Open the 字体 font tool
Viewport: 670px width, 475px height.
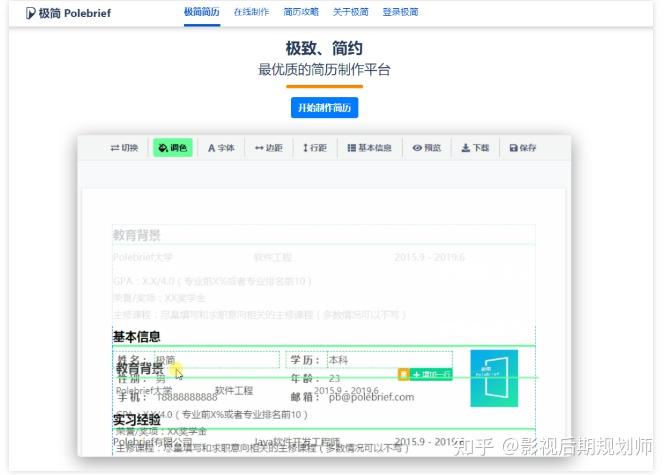point(221,148)
